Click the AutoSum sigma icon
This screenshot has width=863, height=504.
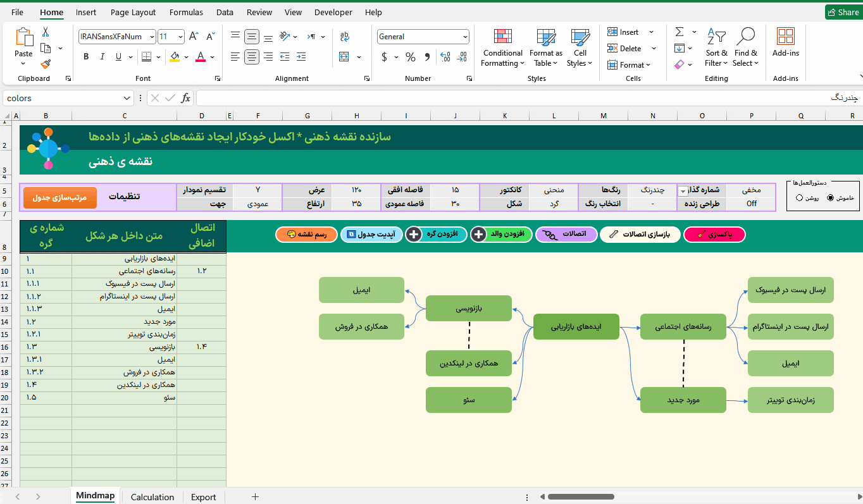(680, 32)
